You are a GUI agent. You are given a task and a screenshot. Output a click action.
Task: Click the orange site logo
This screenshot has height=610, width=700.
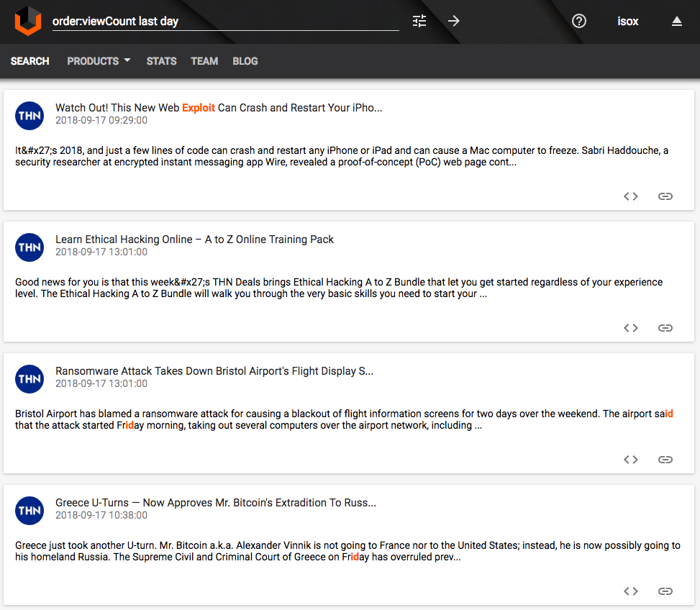27,22
